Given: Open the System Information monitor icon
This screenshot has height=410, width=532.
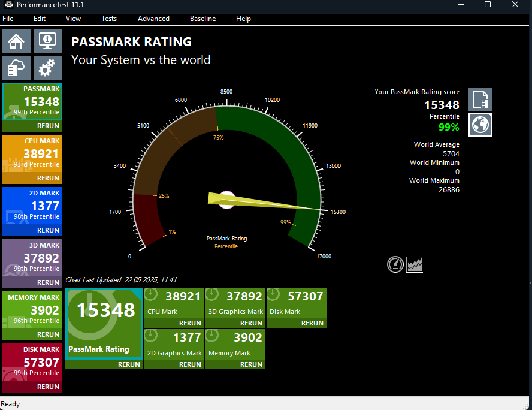Looking at the screenshot, I should (47, 41).
